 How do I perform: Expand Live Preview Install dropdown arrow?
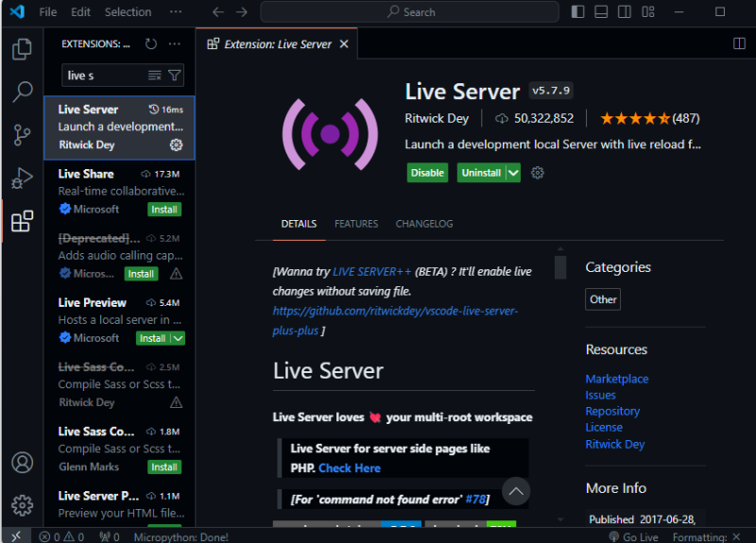coord(178,338)
